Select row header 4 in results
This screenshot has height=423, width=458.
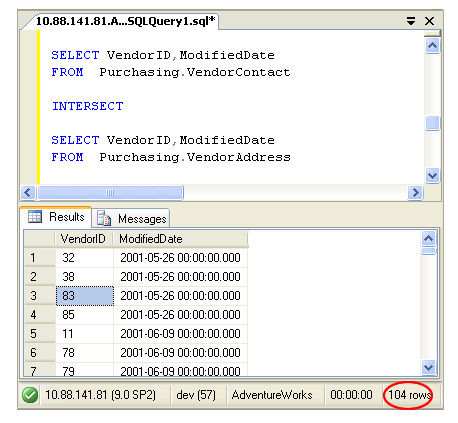[40, 315]
